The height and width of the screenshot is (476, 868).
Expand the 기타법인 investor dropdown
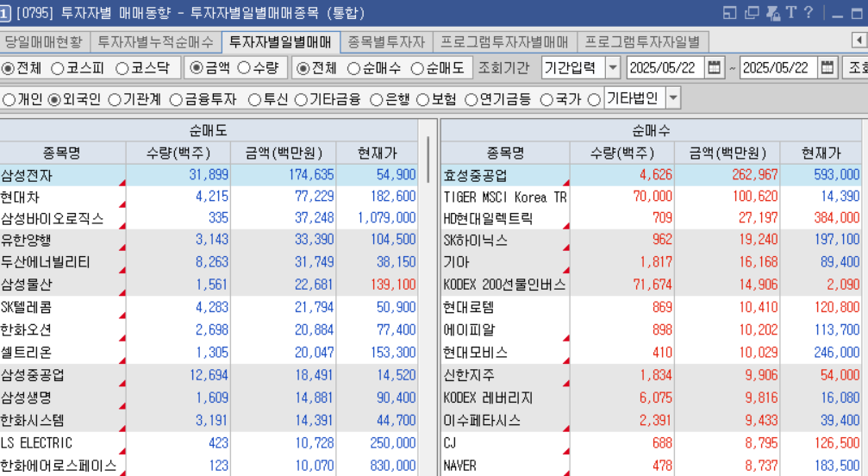tap(673, 98)
